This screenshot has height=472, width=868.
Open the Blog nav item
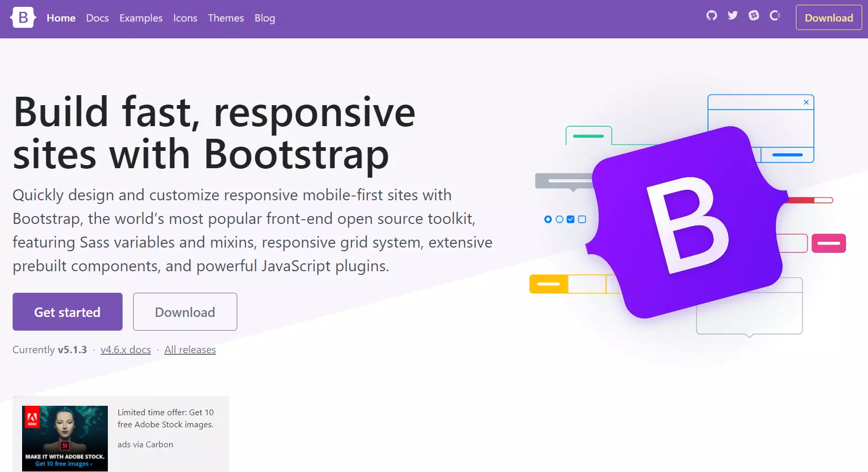click(265, 18)
